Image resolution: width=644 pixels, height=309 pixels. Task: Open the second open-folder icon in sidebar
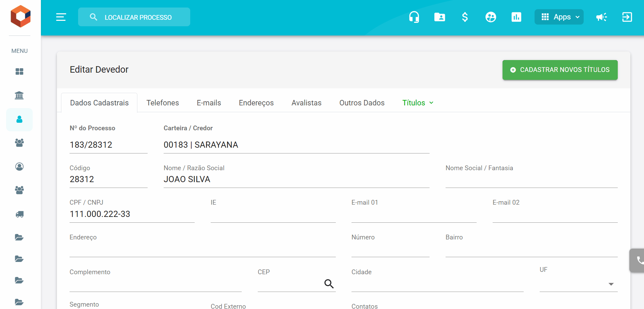(x=19, y=259)
